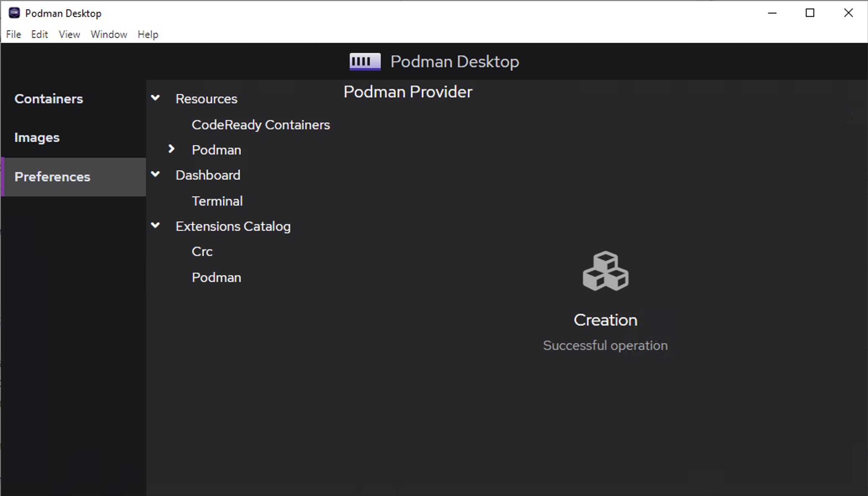Go to the Containers page

tap(49, 99)
